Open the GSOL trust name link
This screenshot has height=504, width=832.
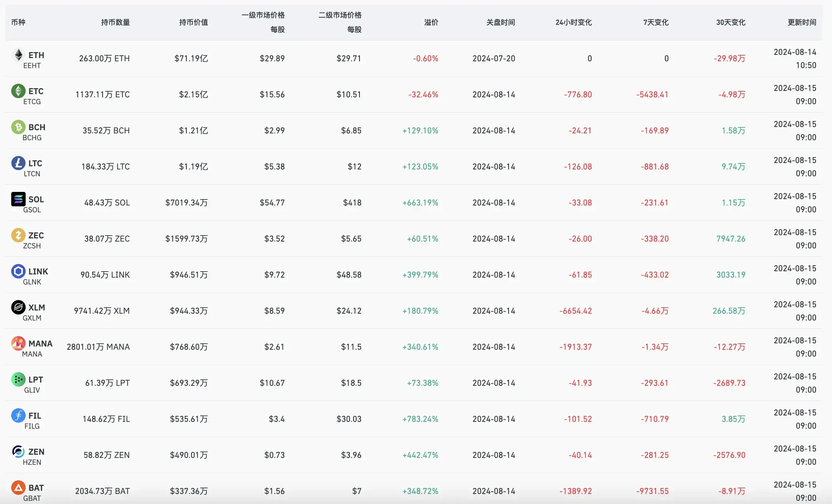pos(32,210)
